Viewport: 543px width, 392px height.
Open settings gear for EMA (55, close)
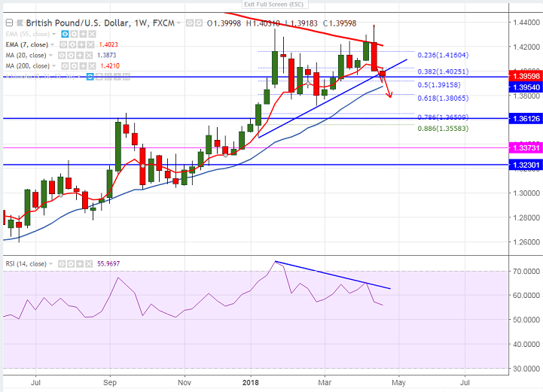(x=74, y=34)
